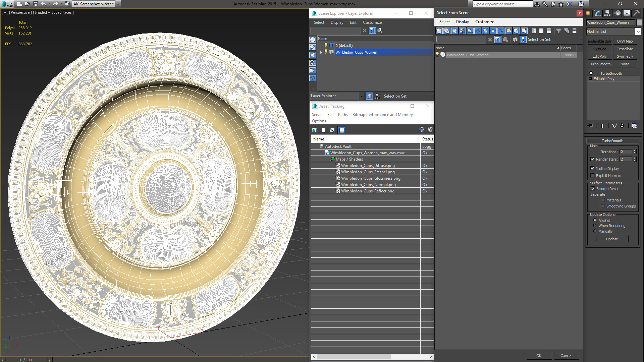The image size is (644, 362).
Task: Increment the Render Iters spinner
Action: click(634, 158)
